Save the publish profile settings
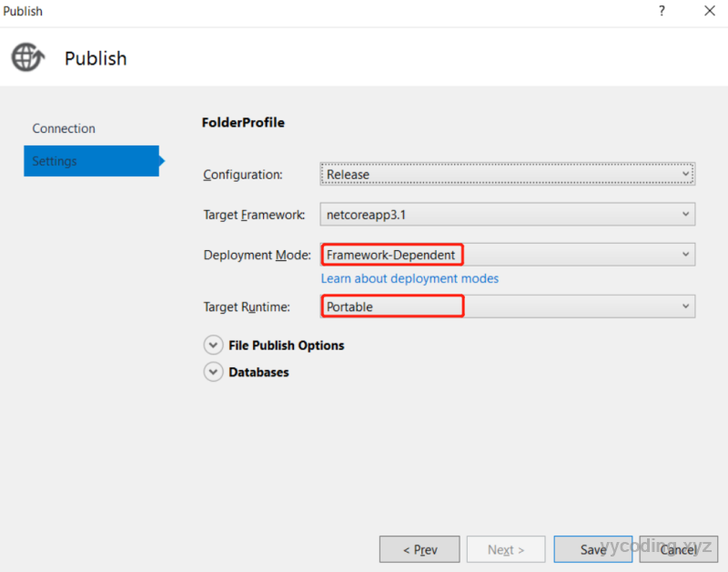 click(593, 549)
